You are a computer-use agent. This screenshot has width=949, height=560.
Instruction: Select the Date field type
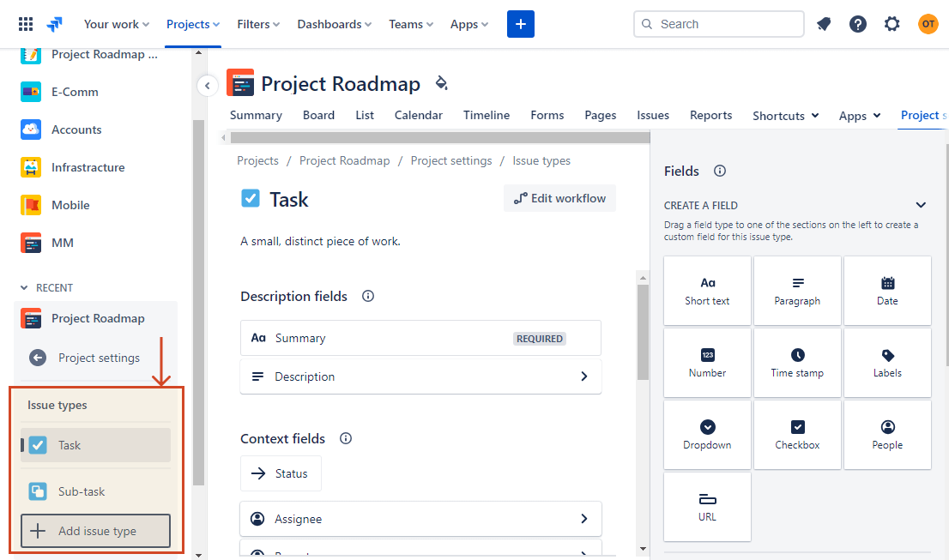887,290
